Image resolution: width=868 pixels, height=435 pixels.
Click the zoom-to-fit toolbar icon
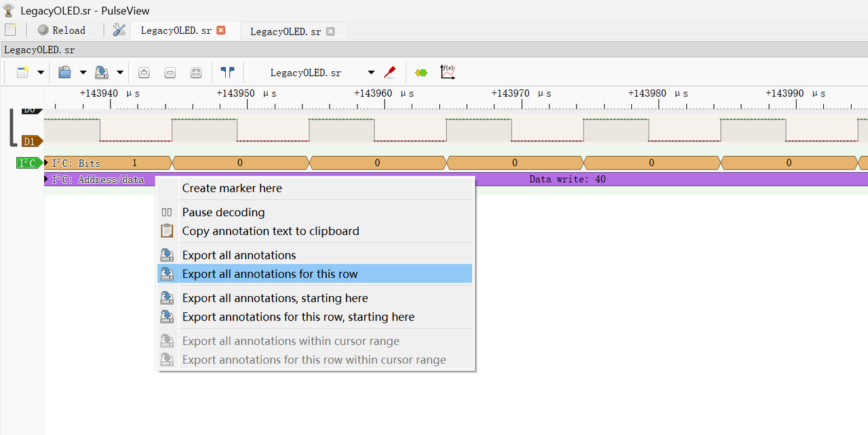(196, 72)
